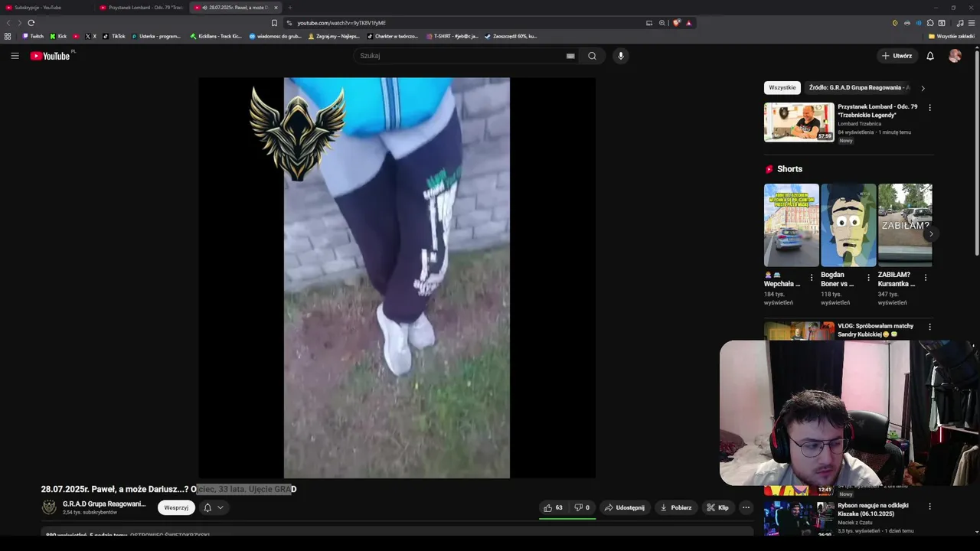Open options for the VLOG Sandry Kubickiej video
This screenshot has height=551, width=980.
click(930, 327)
